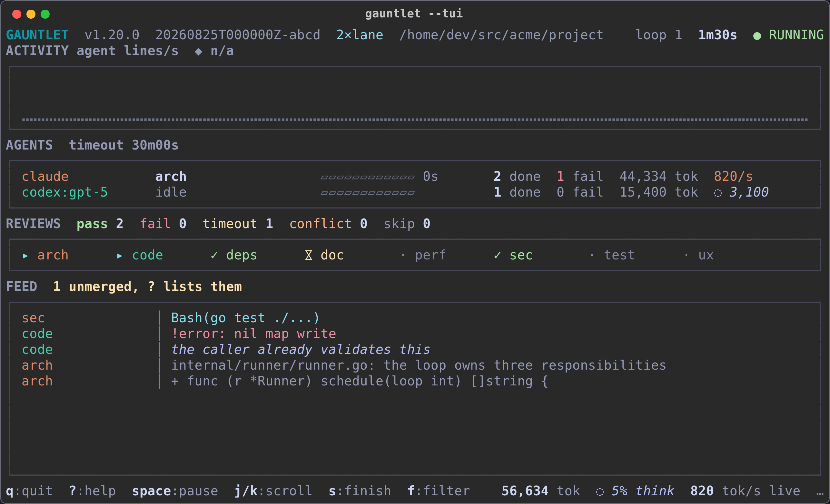
Task: Click the running arrow icon beside arch review
Action: point(25,256)
